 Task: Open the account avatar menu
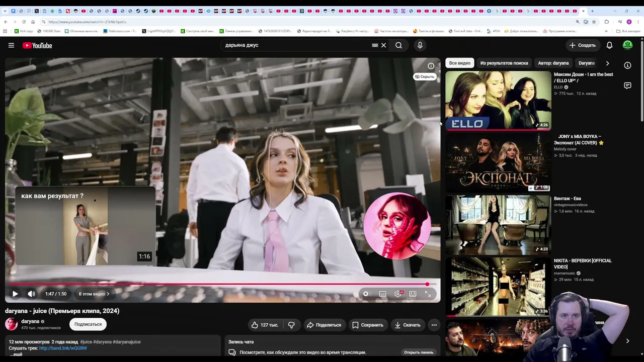(627, 45)
